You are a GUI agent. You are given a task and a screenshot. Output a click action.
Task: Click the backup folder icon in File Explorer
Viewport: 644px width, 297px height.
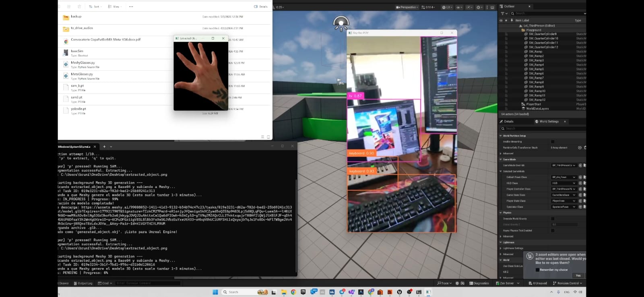(x=66, y=17)
